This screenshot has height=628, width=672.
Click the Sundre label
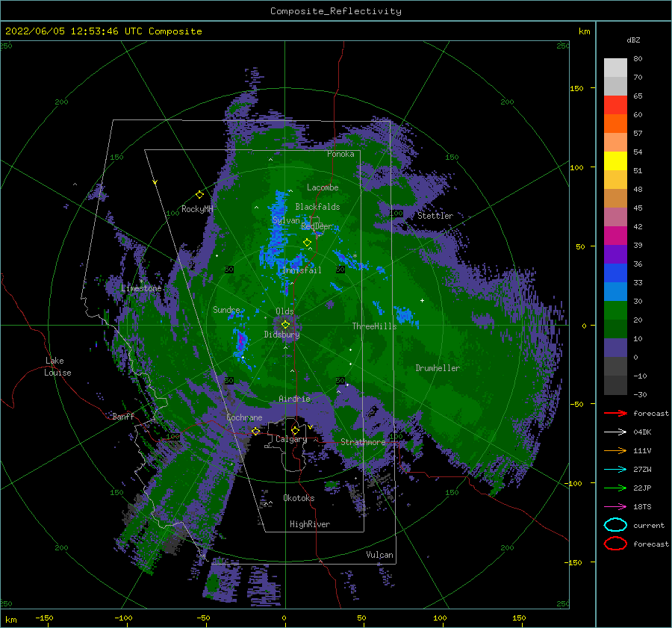click(x=226, y=310)
